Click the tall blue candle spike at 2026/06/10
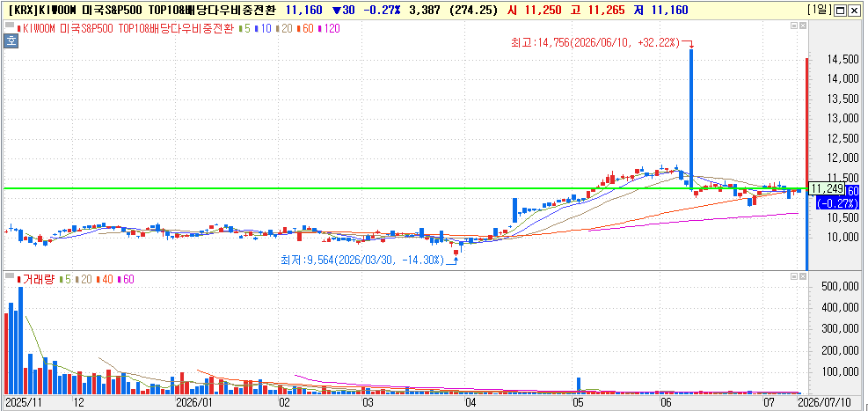 coord(691,119)
